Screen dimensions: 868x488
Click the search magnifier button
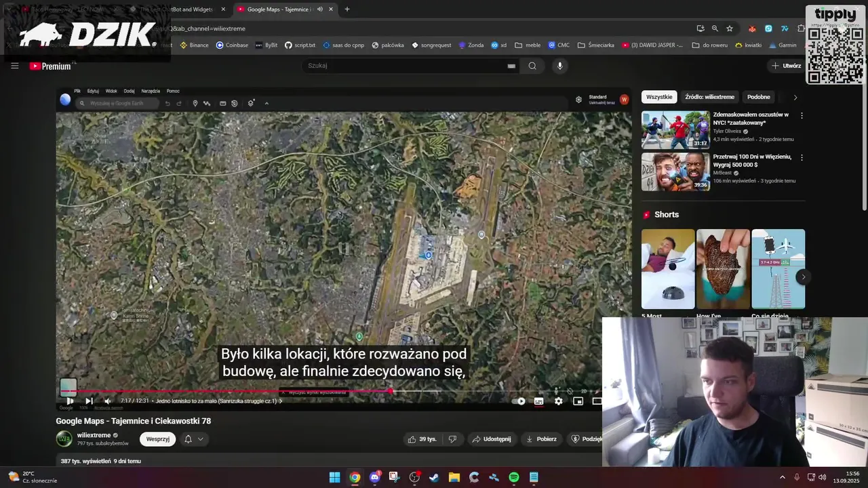(x=532, y=66)
